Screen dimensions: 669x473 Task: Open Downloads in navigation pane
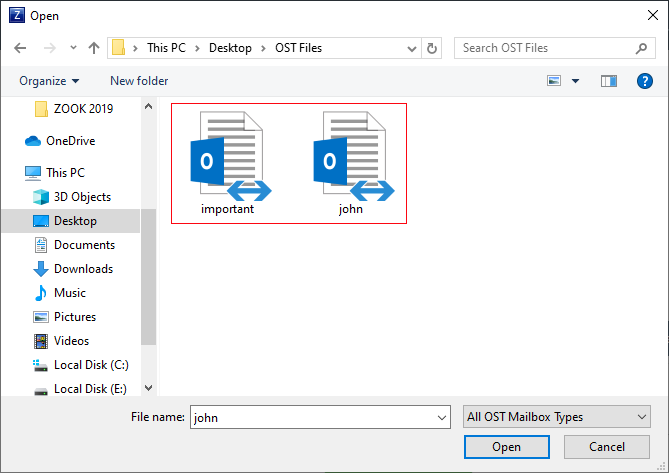[84, 269]
